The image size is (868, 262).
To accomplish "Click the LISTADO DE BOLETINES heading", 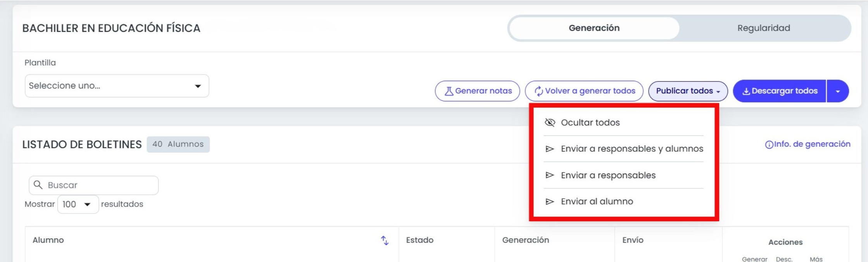I will pyautogui.click(x=82, y=144).
